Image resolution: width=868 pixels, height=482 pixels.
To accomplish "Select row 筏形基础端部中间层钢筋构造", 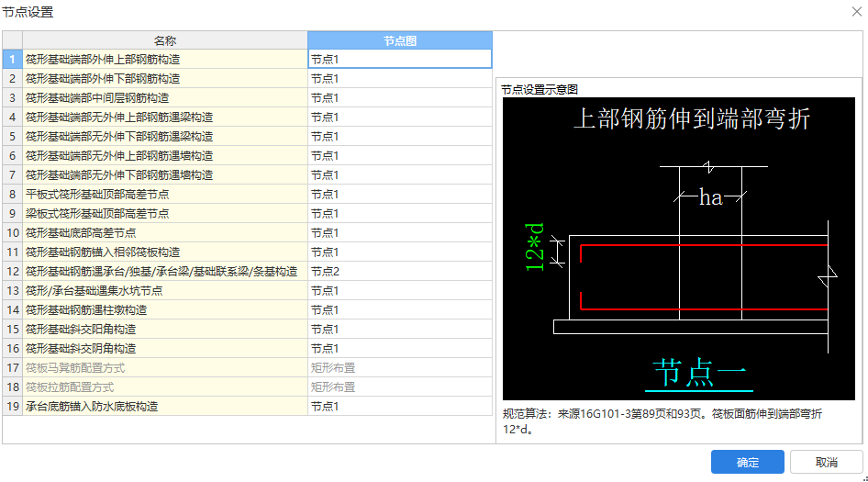I will 165,98.
